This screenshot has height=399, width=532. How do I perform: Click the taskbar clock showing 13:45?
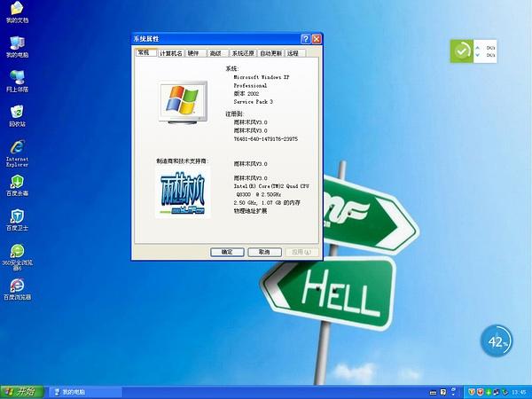[x=519, y=392]
